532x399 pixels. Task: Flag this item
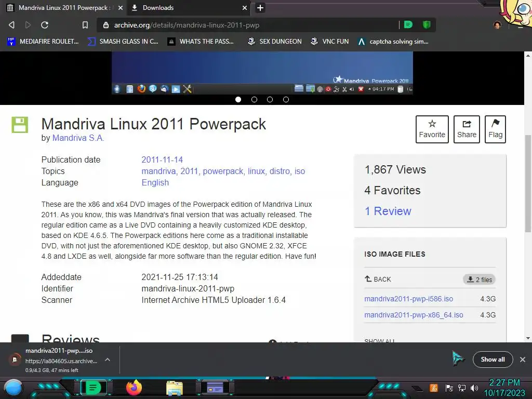click(x=495, y=129)
